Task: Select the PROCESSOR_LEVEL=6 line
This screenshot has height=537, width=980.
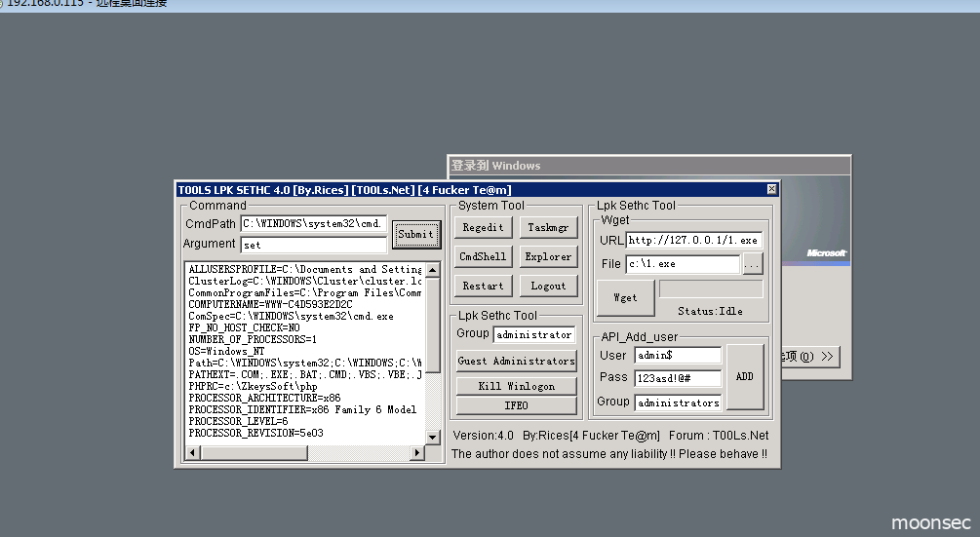Action: click(x=238, y=421)
